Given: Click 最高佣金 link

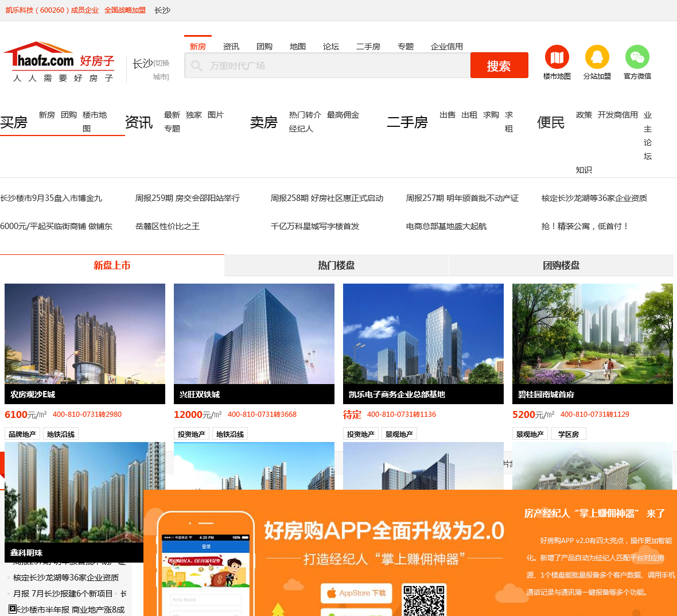Looking at the screenshot, I should [343, 115].
